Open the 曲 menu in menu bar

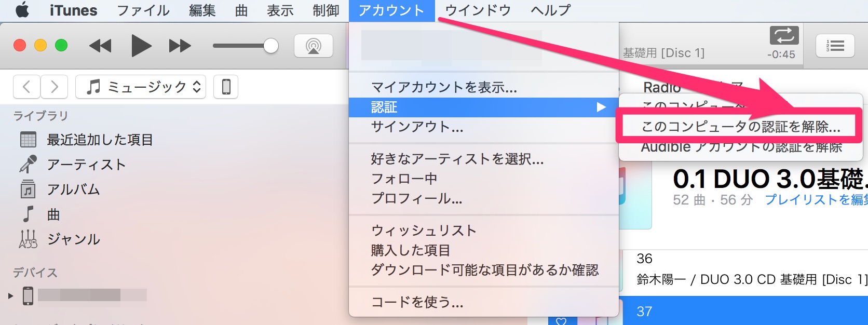241,10
